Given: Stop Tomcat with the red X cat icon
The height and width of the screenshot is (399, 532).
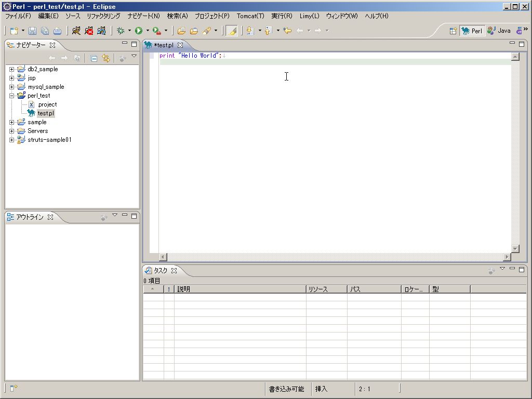Looking at the screenshot, I should pos(89,31).
